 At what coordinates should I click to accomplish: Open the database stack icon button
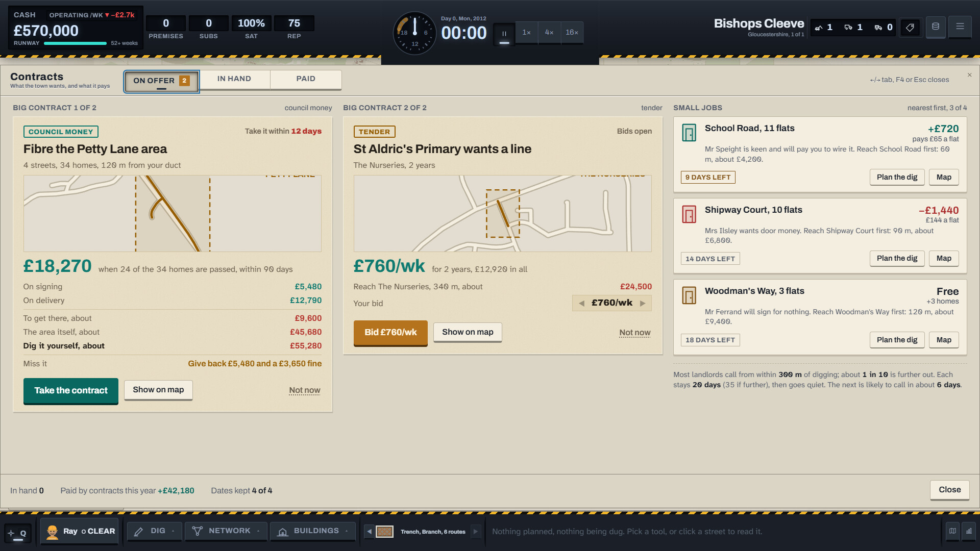(x=936, y=27)
